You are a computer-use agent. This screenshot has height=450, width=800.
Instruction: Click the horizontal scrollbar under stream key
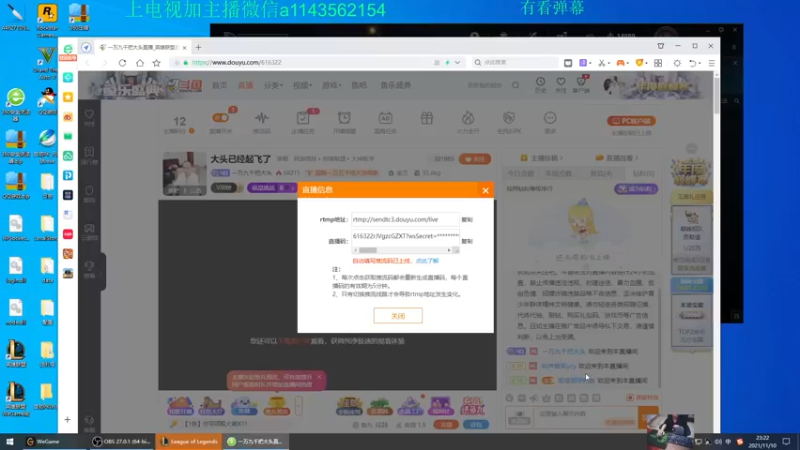click(x=405, y=251)
